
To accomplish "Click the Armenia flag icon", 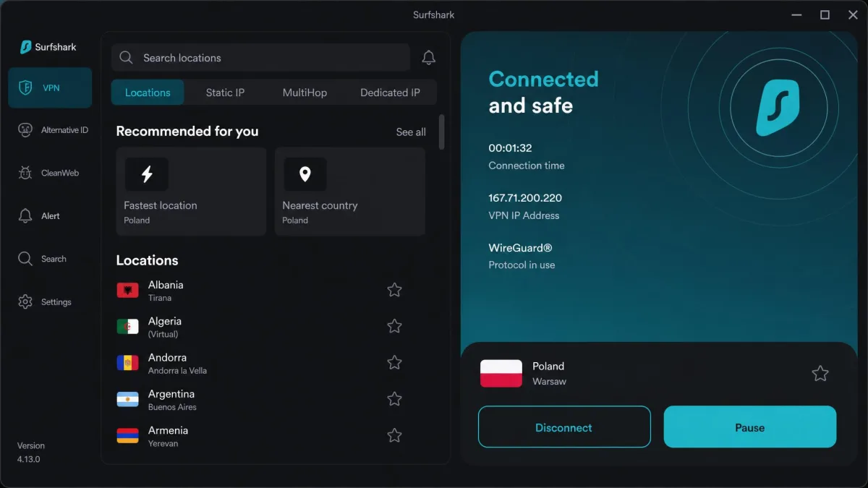I will coord(128,435).
